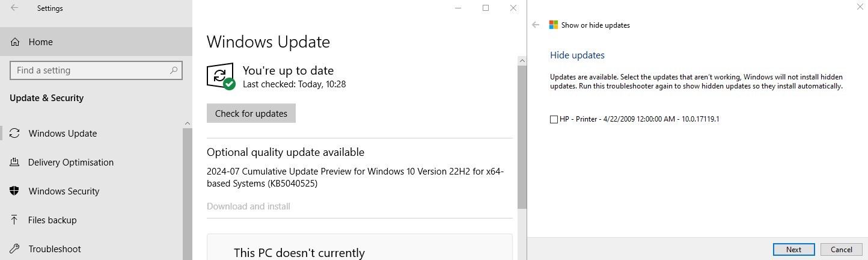868x260 pixels.
Task: Open the Windows Update menu item
Action: pyautogui.click(x=63, y=134)
